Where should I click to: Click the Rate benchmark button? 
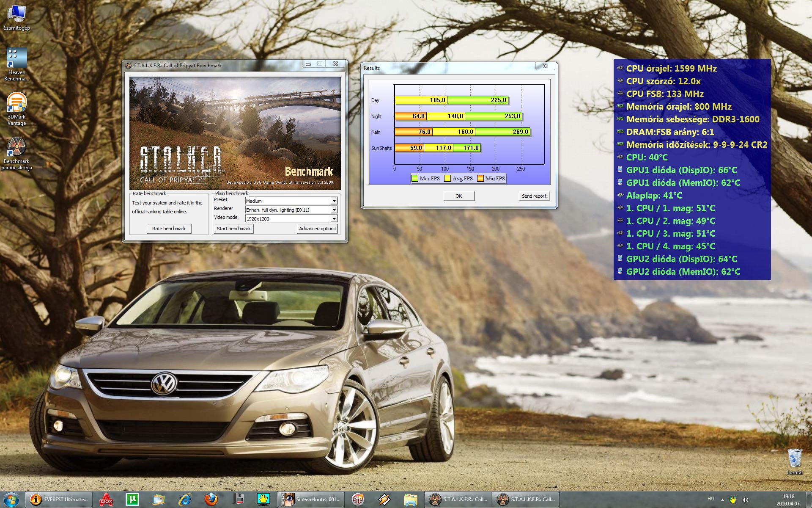pyautogui.click(x=169, y=229)
